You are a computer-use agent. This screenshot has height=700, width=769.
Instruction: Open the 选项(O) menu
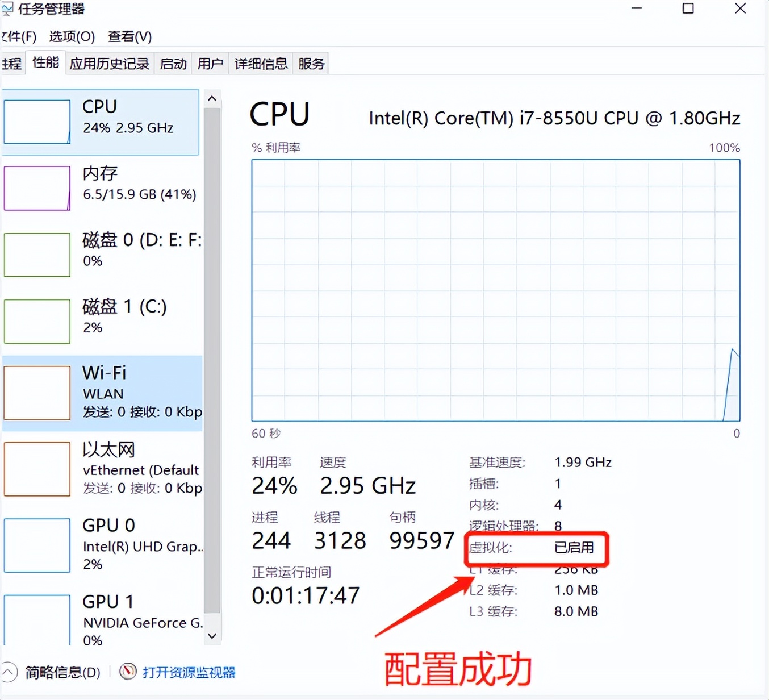[x=72, y=37]
